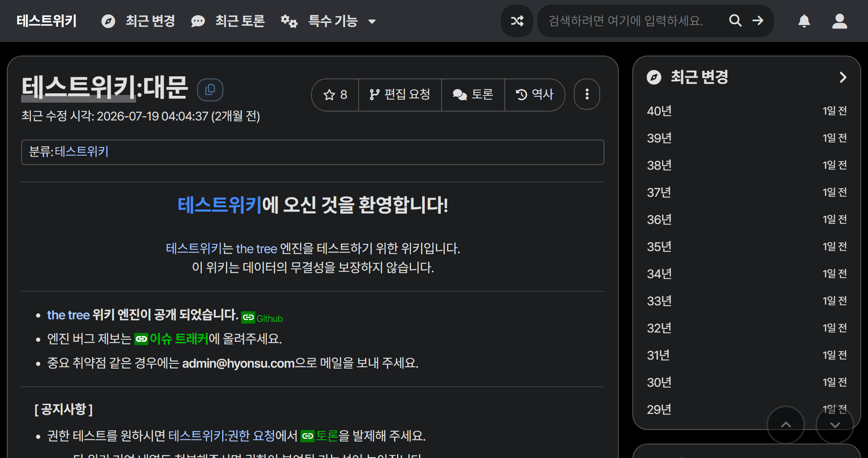Click the blue 테스트위키 heading link

pyautogui.click(x=220, y=205)
